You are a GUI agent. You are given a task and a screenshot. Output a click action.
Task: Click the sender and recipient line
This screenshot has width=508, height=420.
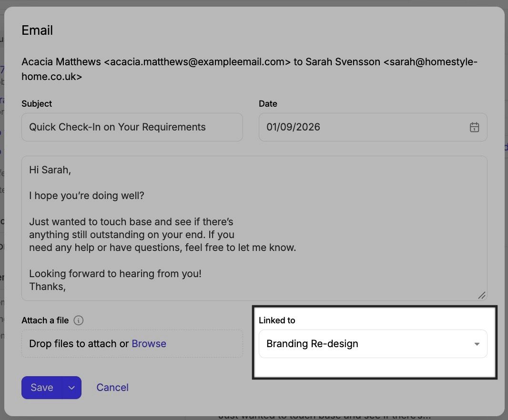pyautogui.click(x=249, y=69)
